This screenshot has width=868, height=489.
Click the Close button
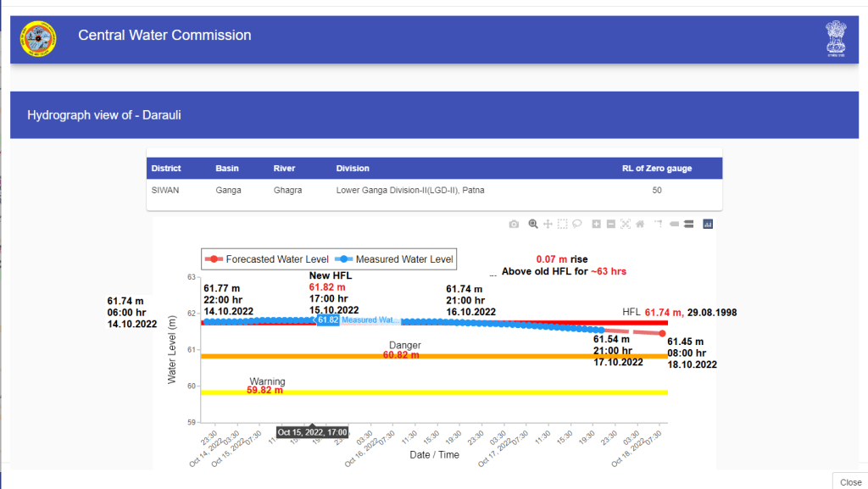tap(850, 481)
